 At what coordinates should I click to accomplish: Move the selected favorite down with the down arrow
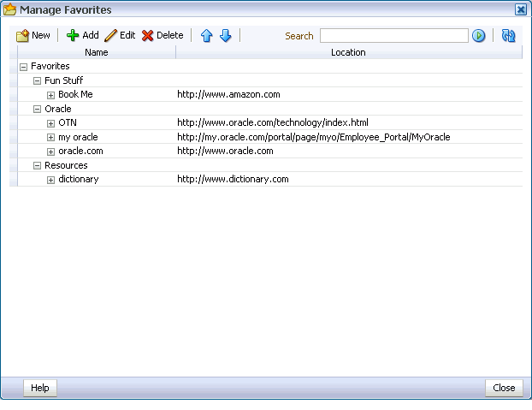[x=226, y=35]
